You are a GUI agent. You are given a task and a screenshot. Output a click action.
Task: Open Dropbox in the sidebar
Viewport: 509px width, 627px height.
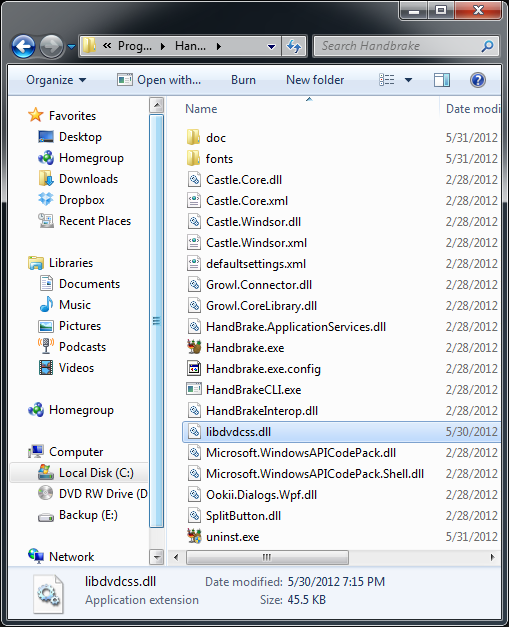(x=71, y=200)
